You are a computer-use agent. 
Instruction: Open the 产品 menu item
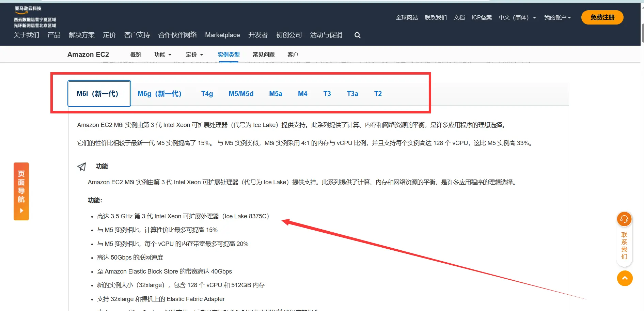54,35
